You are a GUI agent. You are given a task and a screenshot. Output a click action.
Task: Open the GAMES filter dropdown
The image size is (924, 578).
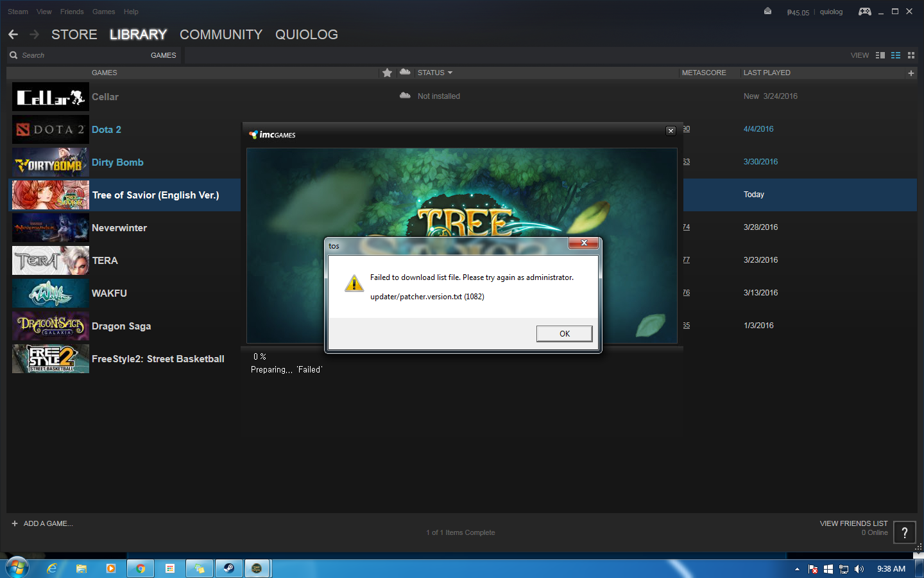tap(163, 55)
